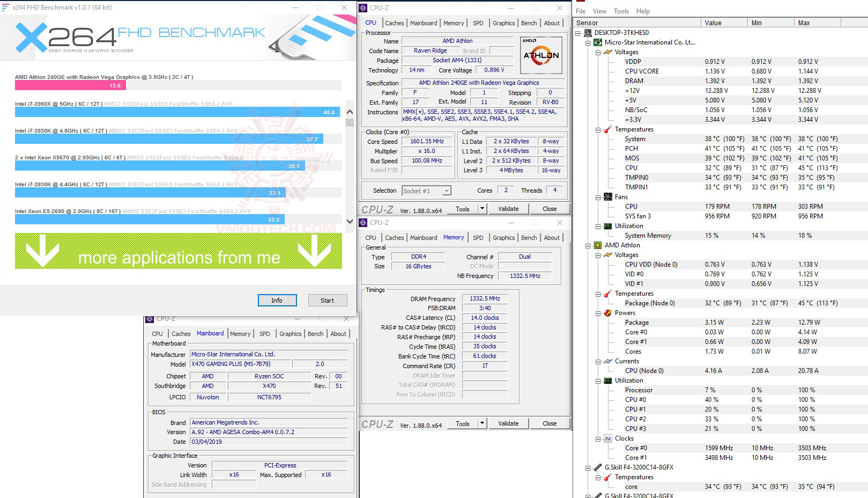Image resolution: width=868 pixels, height=498 pixels.
Task: Collapse the Clocks group
Action: click(x=598, y=439)
